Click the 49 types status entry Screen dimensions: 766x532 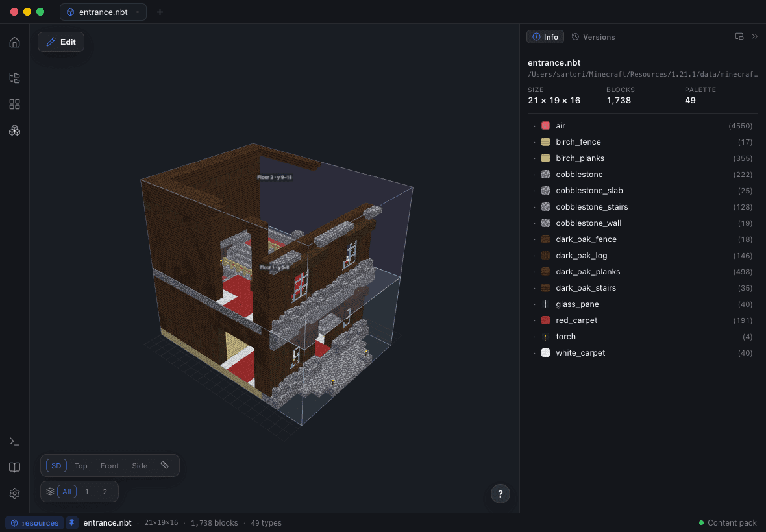[x=266, y=523]
